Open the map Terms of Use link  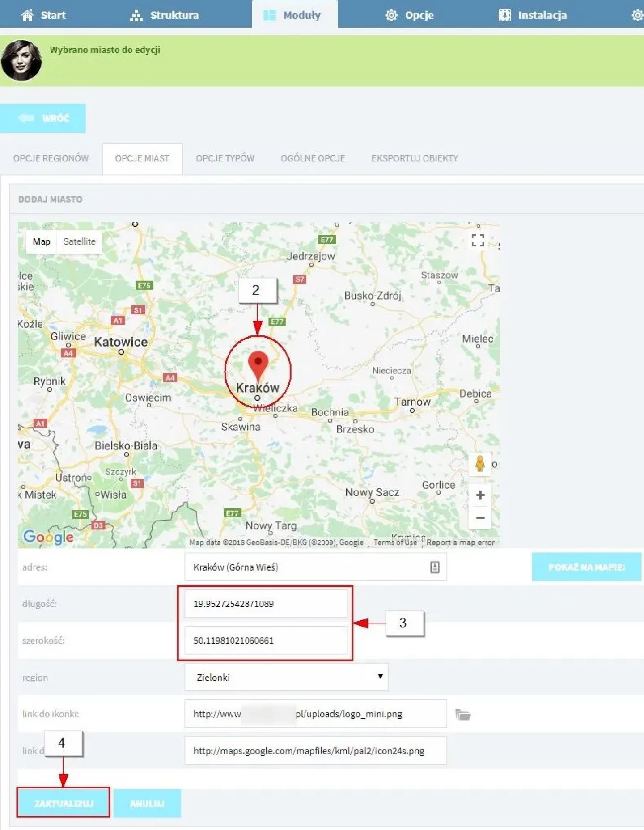(x=395, y=542)
